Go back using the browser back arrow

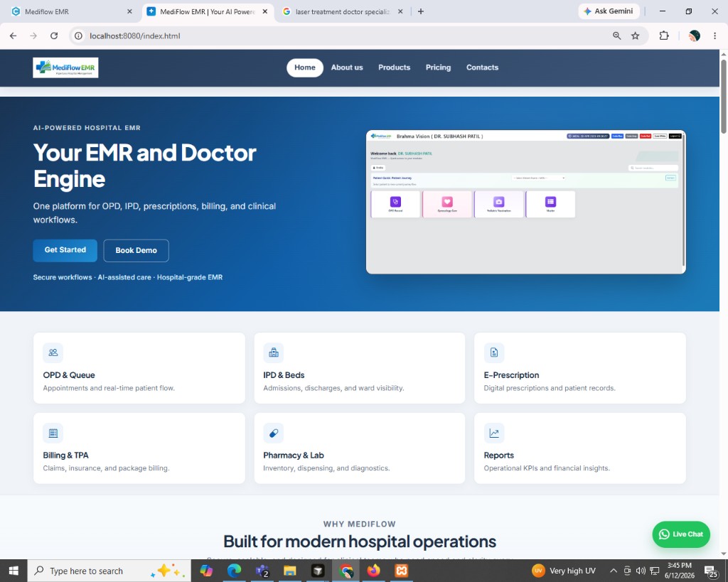[13, 36]
